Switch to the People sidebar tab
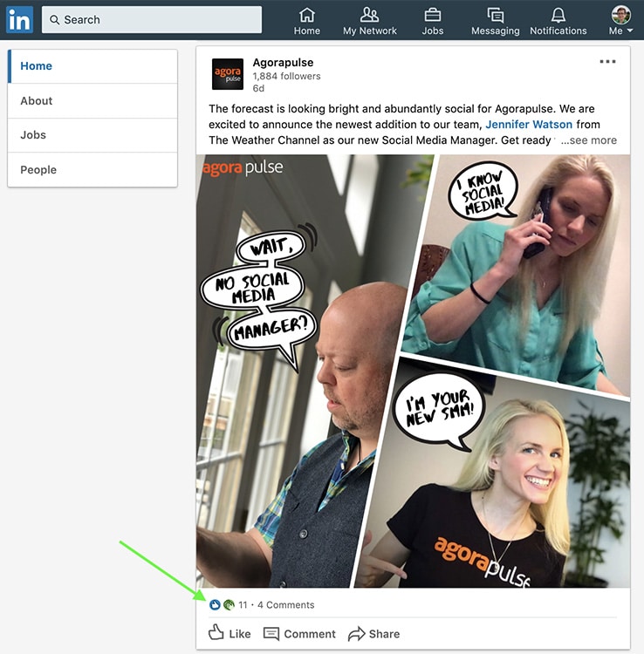 pos(38,170)
